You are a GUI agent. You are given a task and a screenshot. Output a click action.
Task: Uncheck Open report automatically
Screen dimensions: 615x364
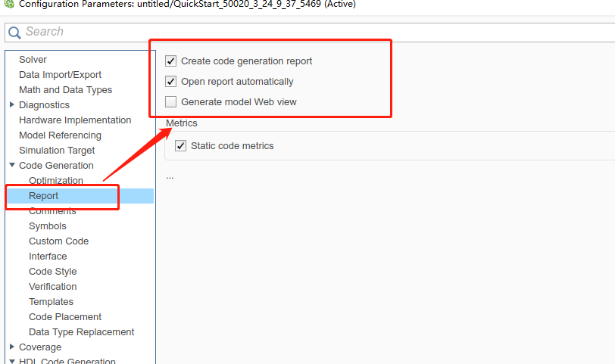coord(170,82)
